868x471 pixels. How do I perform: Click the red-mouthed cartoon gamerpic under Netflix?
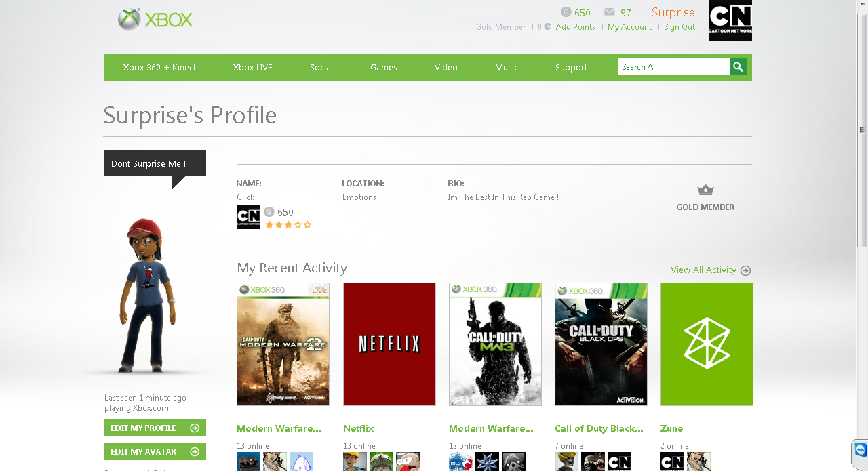pyautogui.click(x=408, y=462)
